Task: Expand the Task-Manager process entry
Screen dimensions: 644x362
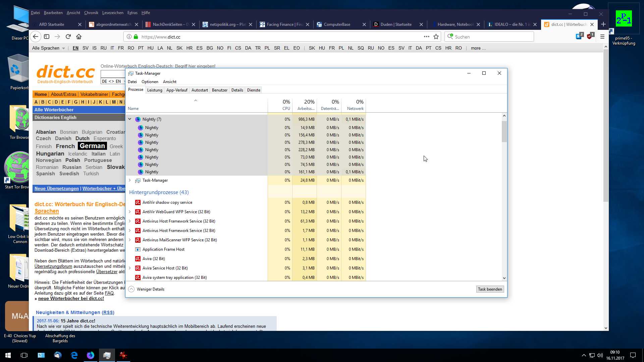Action: click(x=130, y=180)
